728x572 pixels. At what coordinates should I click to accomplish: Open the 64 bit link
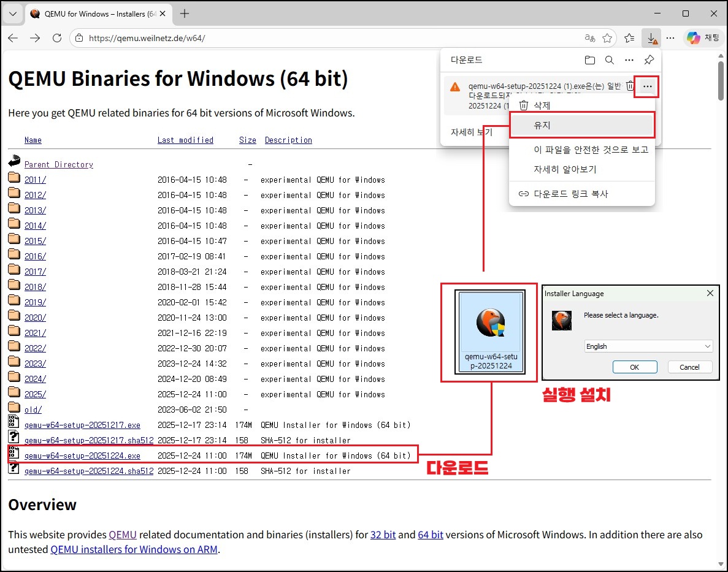pyautogui.click(x=431, y=535)
